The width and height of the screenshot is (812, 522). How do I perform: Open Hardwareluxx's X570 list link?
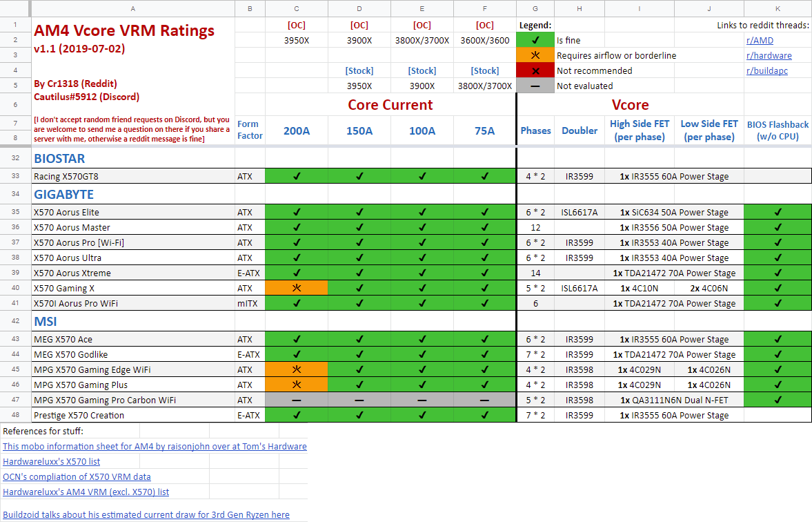51,461
